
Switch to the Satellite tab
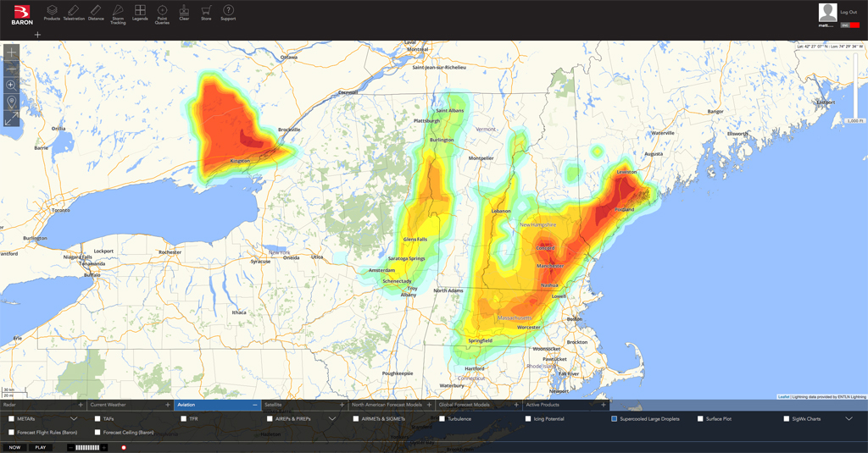(x=304, y=405)
